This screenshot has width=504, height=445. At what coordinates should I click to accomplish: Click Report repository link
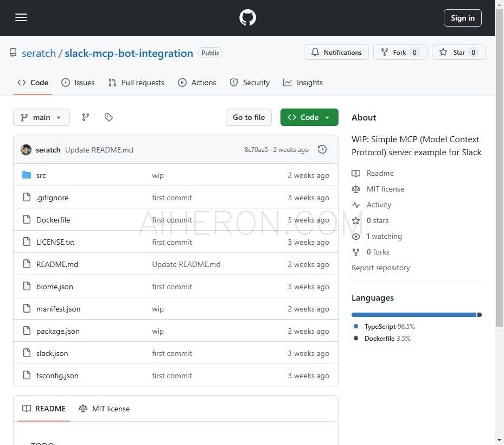(380, 268)
